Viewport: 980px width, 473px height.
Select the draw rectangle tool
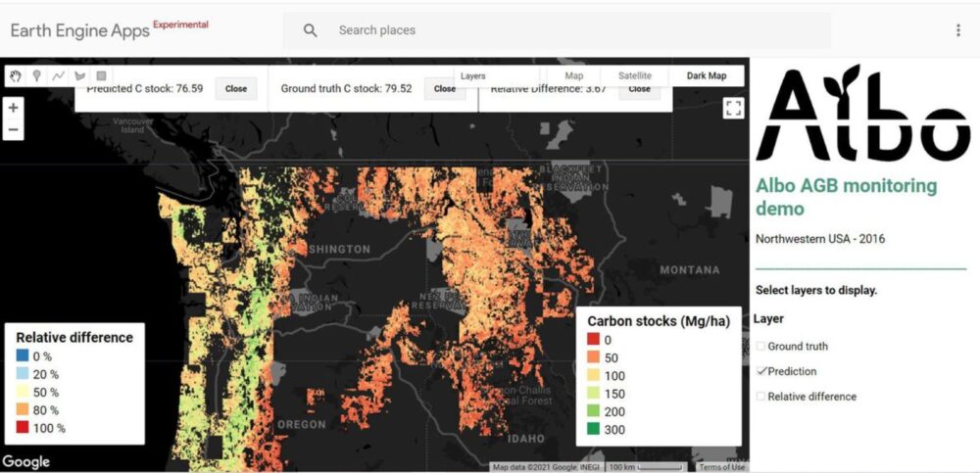click(101, 75)
